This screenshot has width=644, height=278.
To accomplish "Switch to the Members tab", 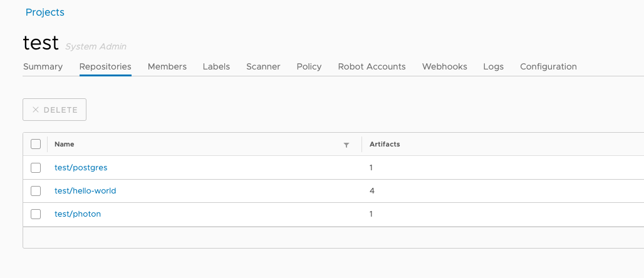I will 167,66.
